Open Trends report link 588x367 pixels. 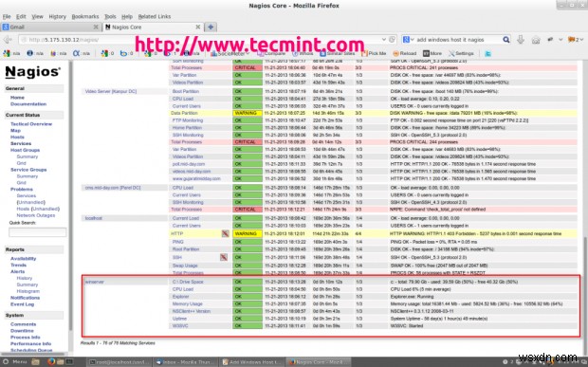[18, 265]
